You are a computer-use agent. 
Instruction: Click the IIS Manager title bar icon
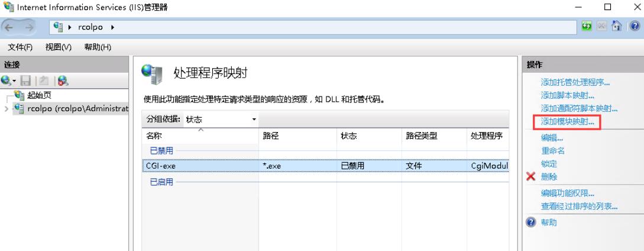coord(8,7)
